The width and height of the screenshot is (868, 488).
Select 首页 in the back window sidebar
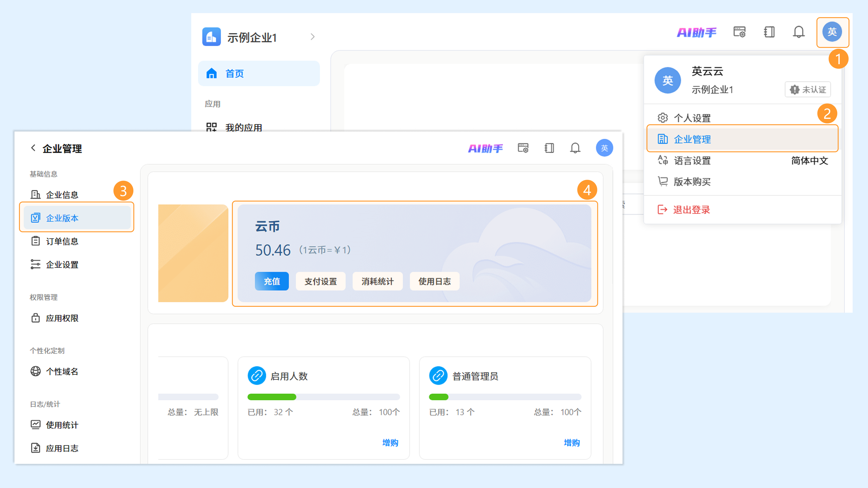(259, 73)
